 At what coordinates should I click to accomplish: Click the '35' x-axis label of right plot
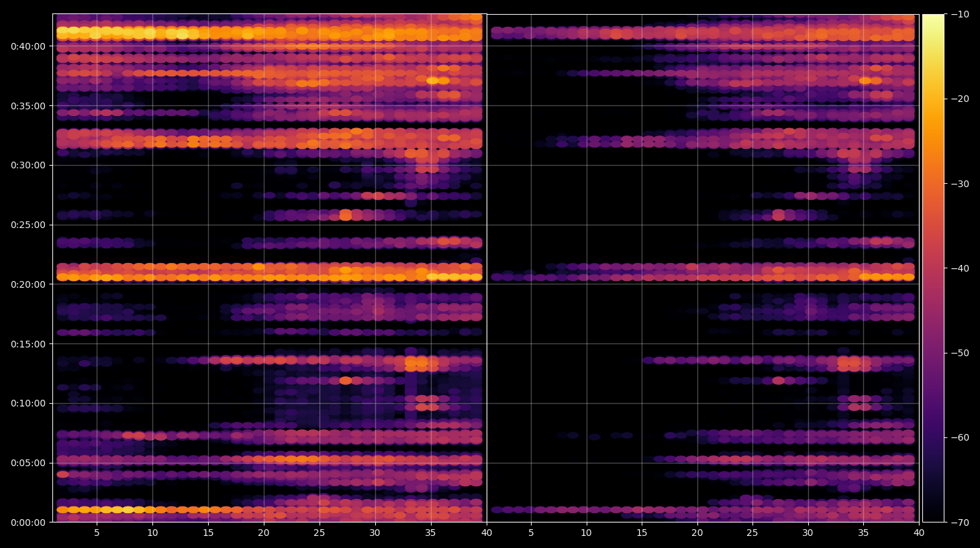[864, 533]
